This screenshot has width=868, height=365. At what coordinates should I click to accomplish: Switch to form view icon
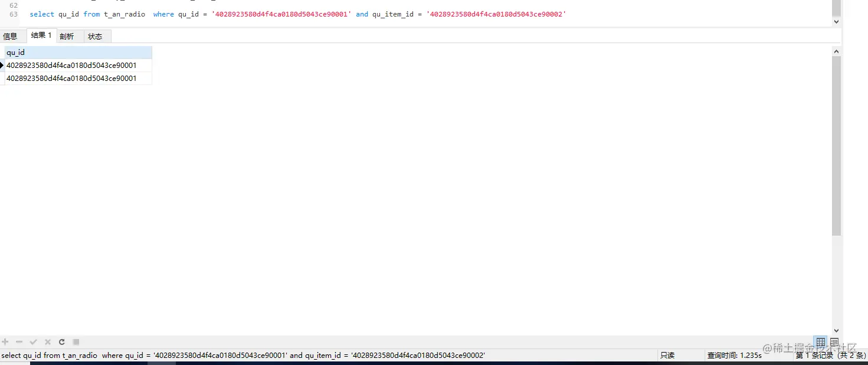tap(834, 342)
